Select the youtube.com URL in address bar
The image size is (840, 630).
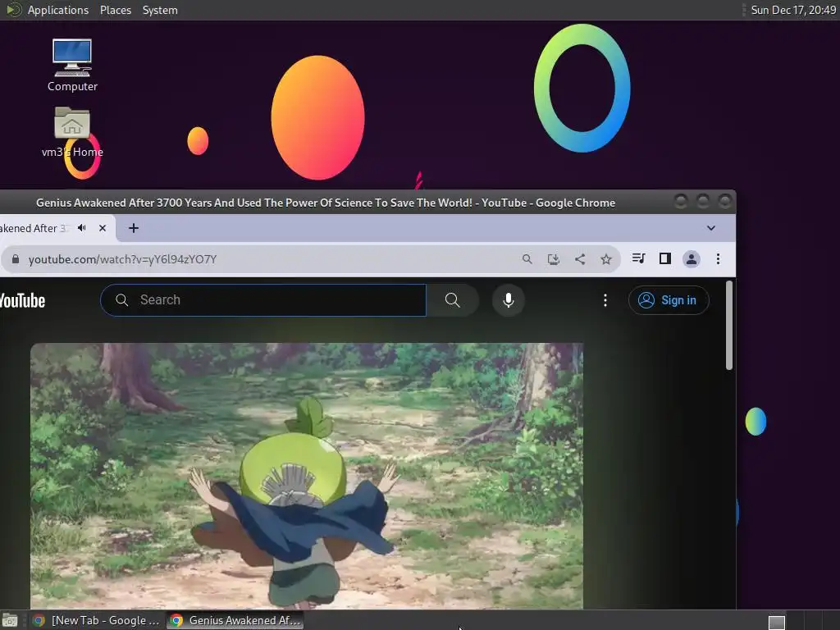tap(123, 259)
